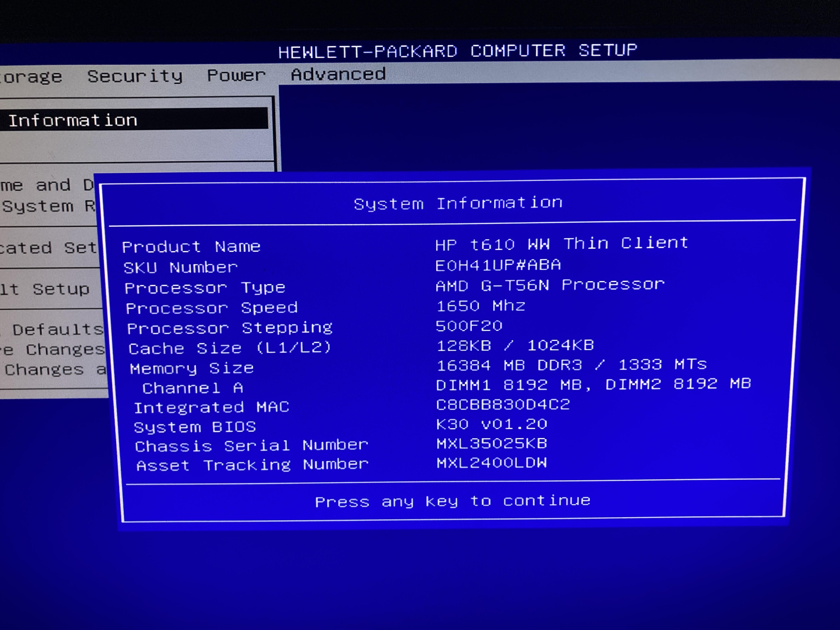Click the Press any key to continue prompt
This screenshot has width=840, height=630.
452,501
